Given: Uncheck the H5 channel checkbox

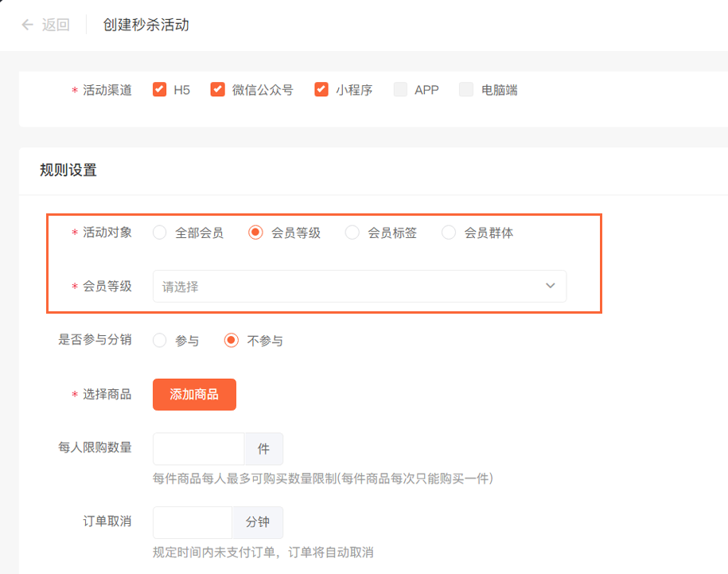Looking at the screenshot, I should (160, 90).
